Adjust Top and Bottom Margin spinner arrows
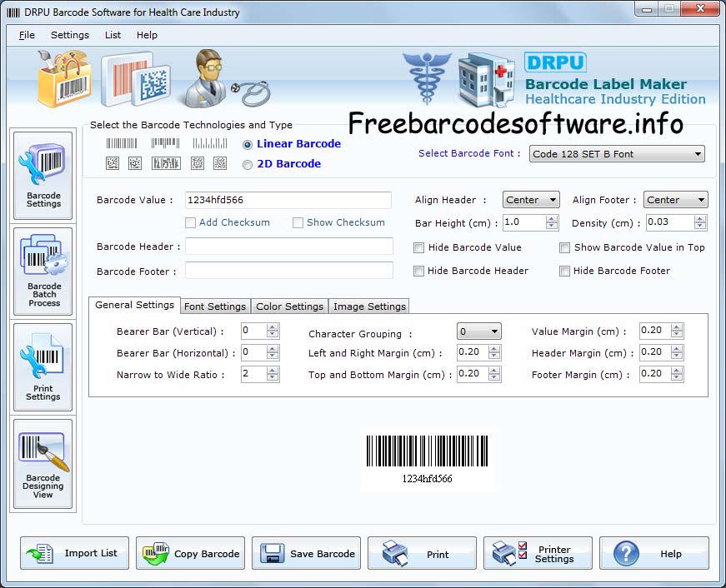The height and width of the screenshot is (588, 726). coord(494,374)
